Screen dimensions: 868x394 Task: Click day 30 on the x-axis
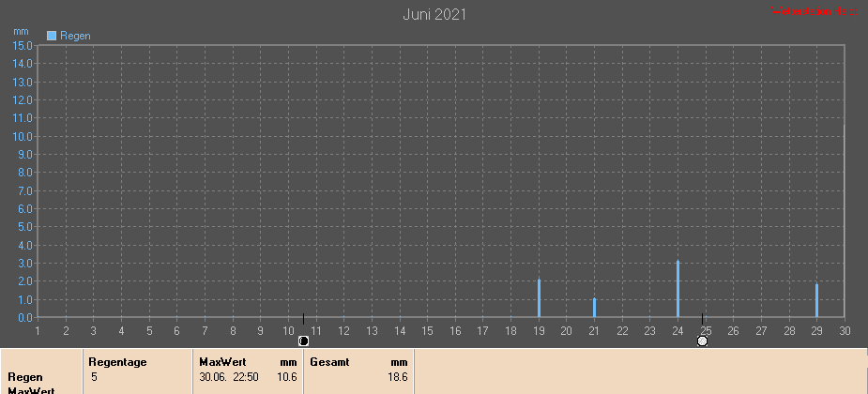click(x=845, y=331)
